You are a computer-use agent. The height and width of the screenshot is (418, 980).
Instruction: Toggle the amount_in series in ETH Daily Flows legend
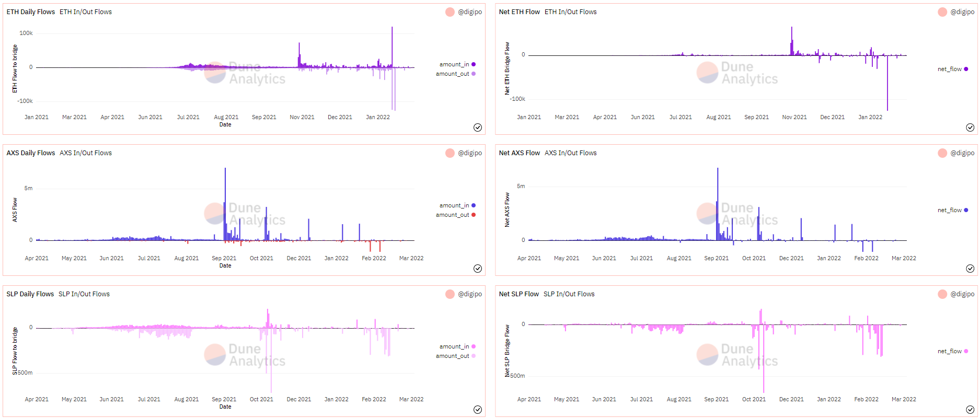click(x=454, y=64)
